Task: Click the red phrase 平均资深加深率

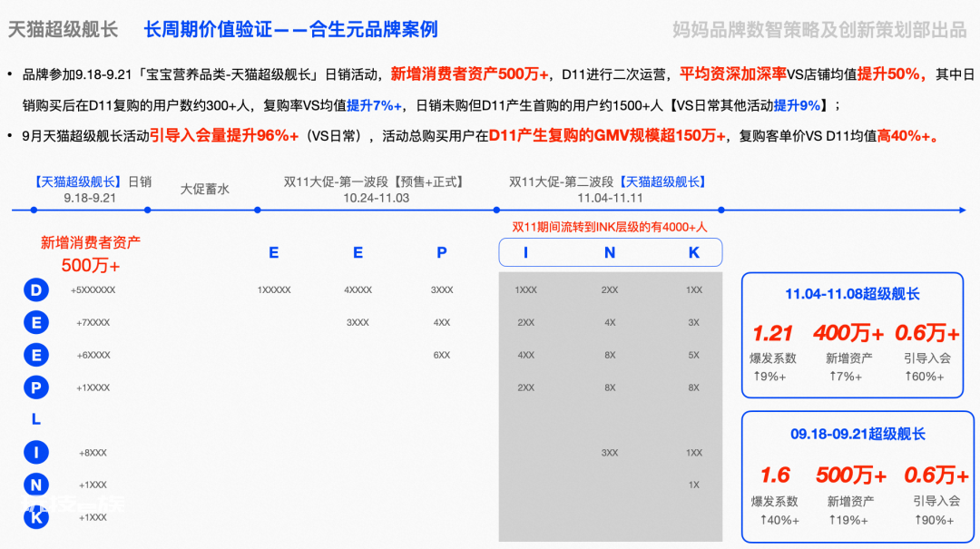Action: pos(732,74)
